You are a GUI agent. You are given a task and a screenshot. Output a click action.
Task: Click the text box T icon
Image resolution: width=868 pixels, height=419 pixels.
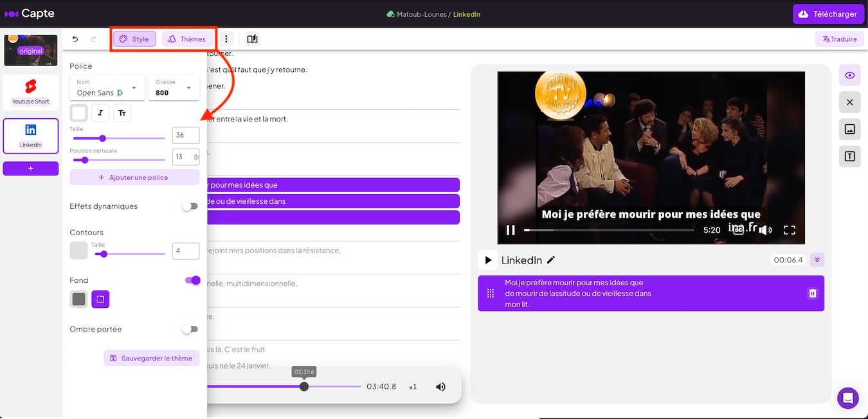(849, 156)
